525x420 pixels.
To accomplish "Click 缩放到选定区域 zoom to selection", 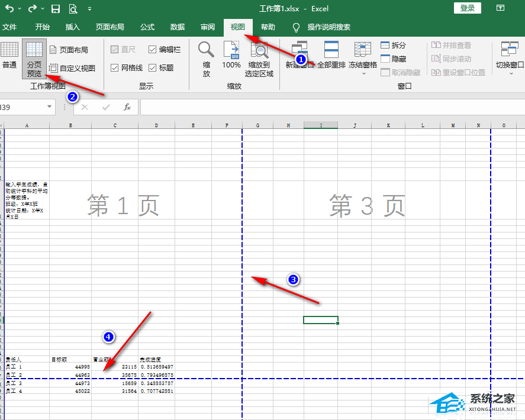I will click(259, 59).
